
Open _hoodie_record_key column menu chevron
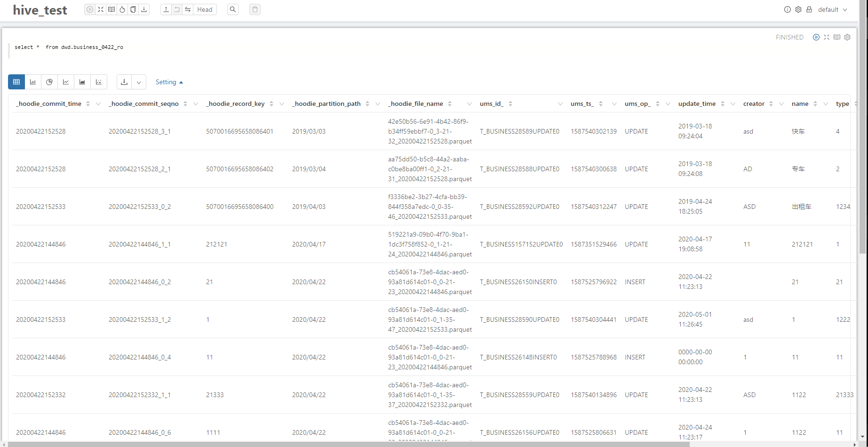click(282, 104)
